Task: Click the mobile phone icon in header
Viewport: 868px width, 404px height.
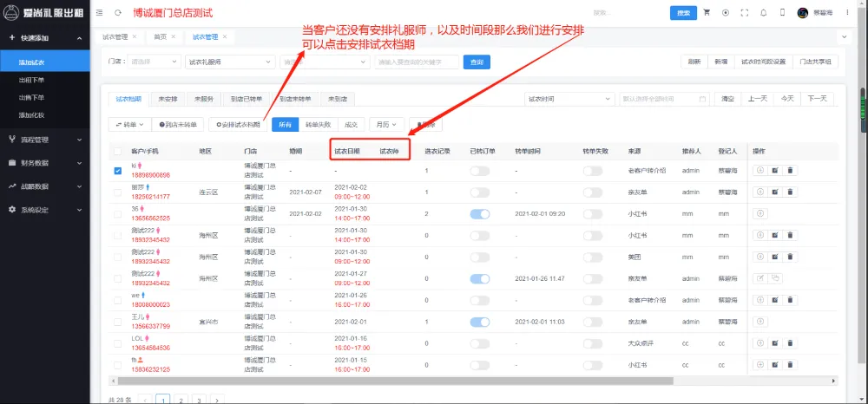Action: [782, 13]
